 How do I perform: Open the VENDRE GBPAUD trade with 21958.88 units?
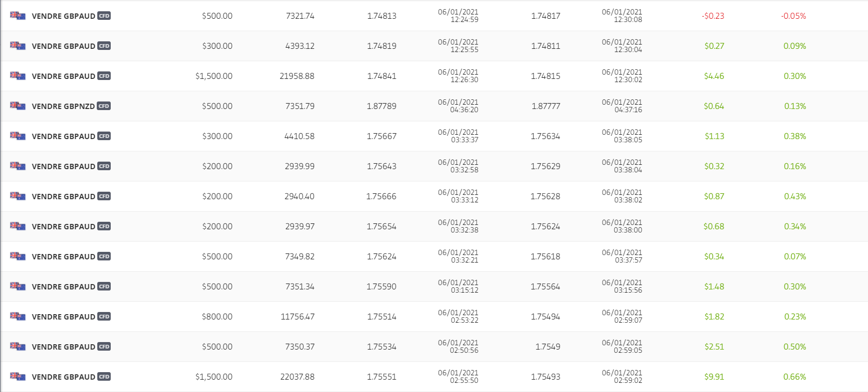pos(63,76)
